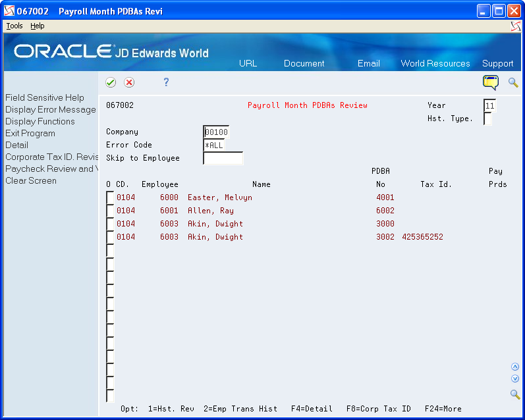This screenshot has height=420, width=525.
Task: Click the page down arrow icon
Action: click(515, 379)
